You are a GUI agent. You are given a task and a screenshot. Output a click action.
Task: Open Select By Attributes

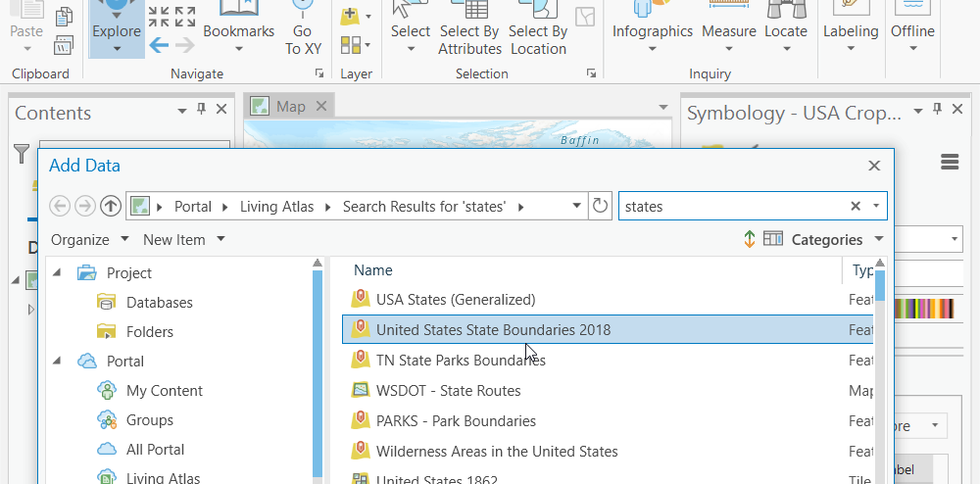(469, 28)
